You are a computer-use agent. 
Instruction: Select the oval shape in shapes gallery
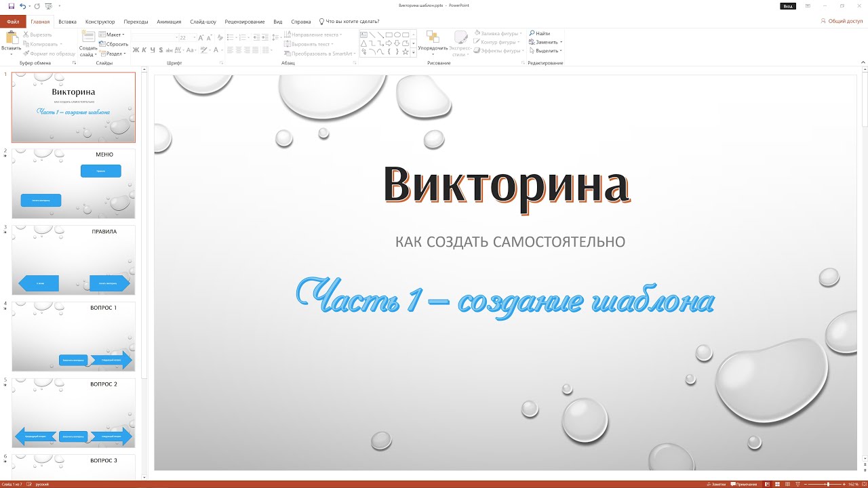click(397, 35)
